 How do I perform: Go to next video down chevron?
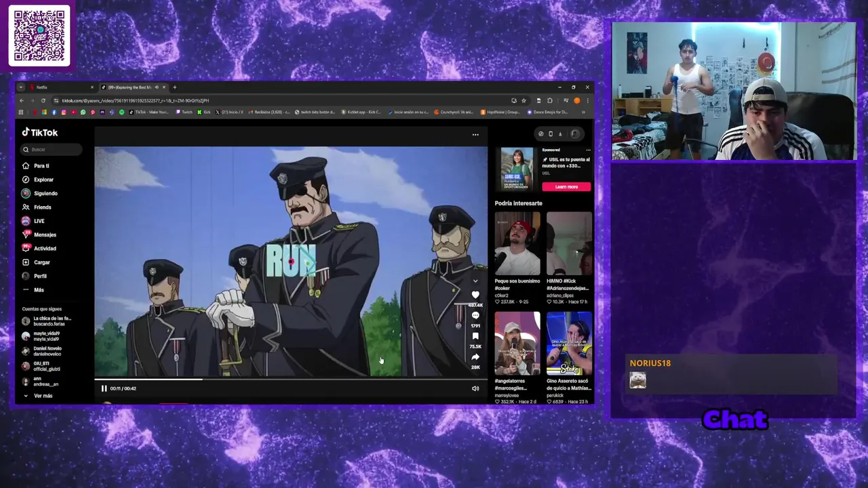coord(475,281)
